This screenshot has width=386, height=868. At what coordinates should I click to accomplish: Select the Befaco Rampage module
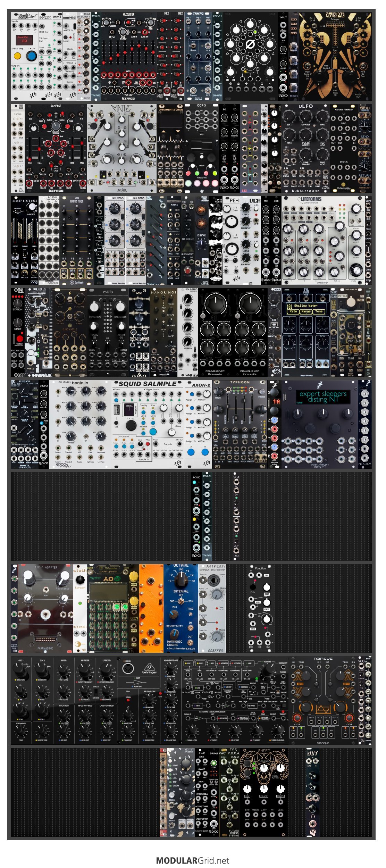click(x=56, y=149)
